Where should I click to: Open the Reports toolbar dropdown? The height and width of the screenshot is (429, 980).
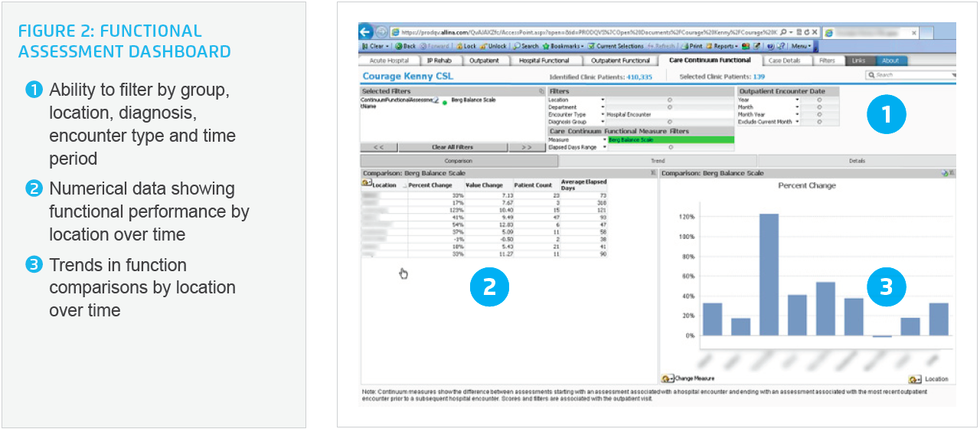tap(720, 46)
